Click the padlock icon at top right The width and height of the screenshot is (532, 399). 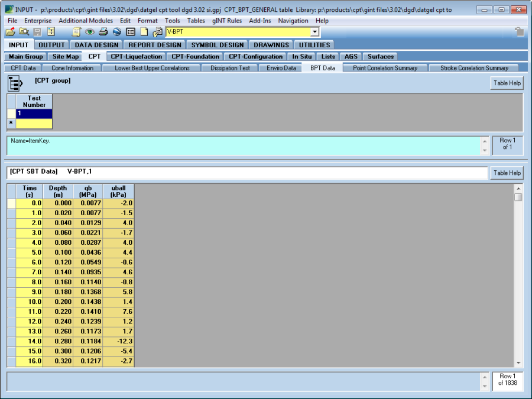[x=519, y=32]
